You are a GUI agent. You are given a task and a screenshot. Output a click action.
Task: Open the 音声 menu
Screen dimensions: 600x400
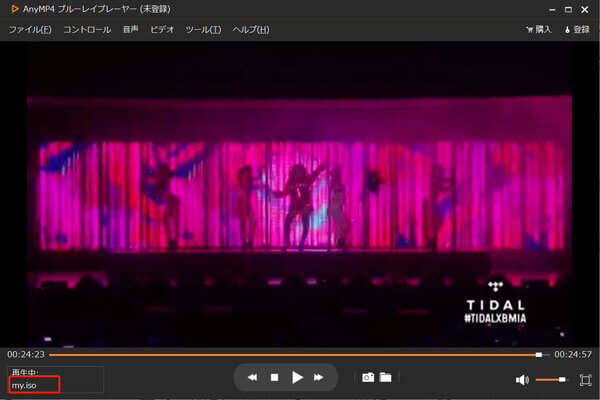130,29
